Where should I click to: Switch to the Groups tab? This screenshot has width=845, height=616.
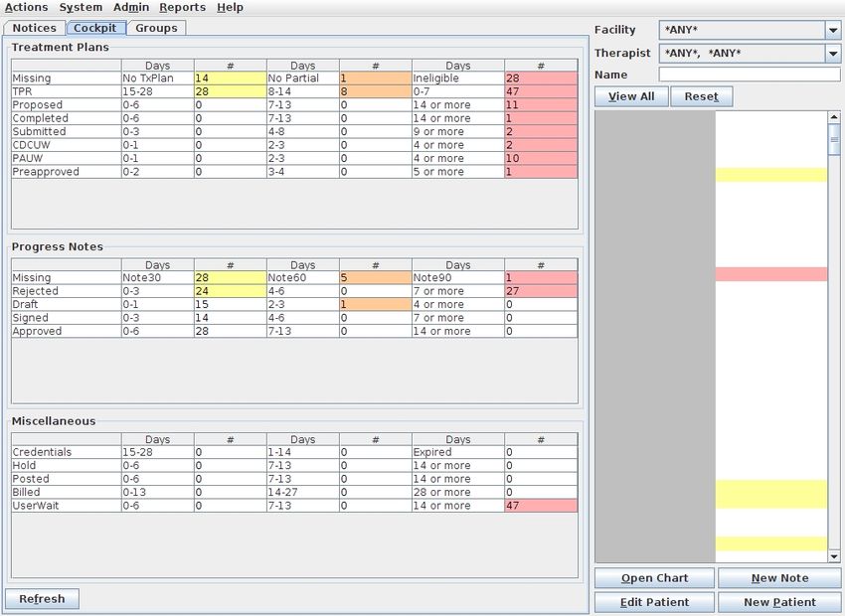(156, 28)
